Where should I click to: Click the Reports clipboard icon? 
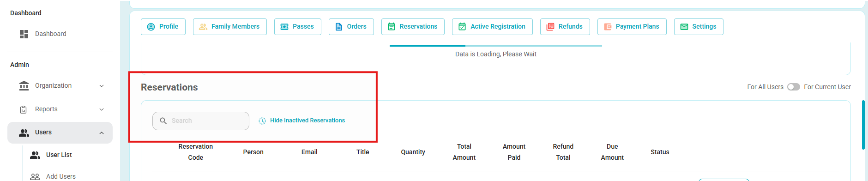[24, 109]
